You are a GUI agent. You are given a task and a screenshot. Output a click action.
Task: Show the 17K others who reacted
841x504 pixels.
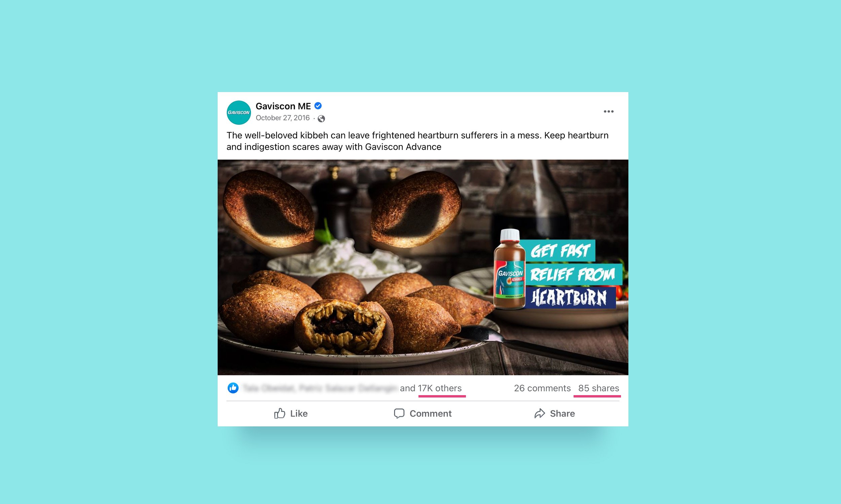[x=440, y=388]
